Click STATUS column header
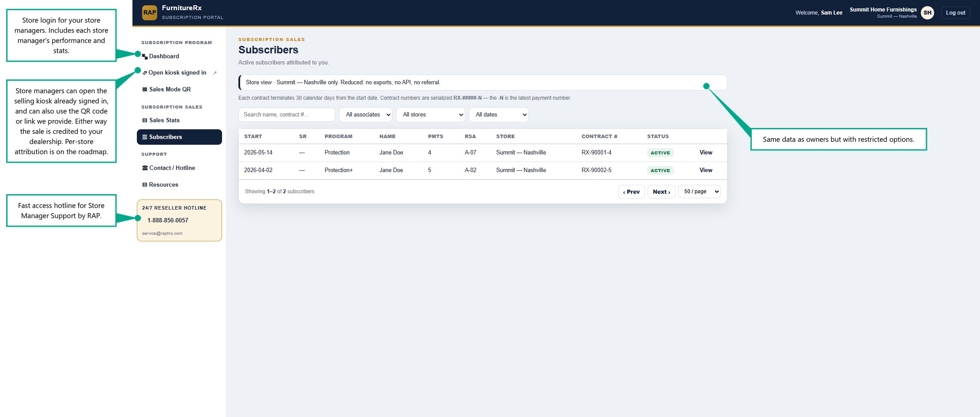Screen dimensions: 980x417 tap(658, 136)
